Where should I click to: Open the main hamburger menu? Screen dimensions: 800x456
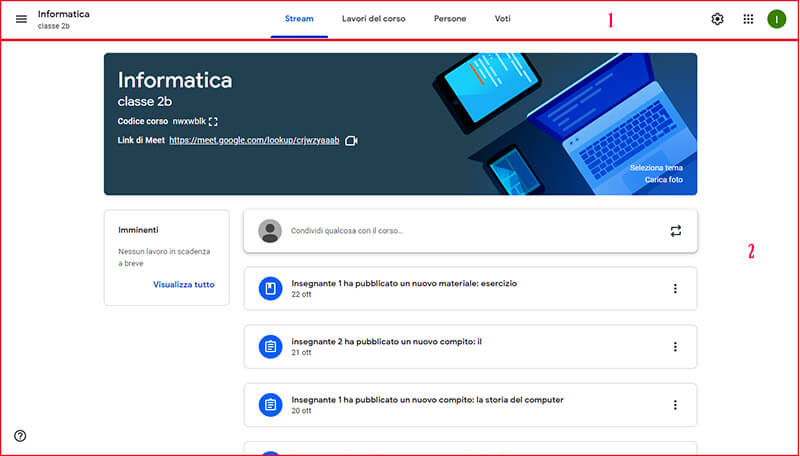[21, 19]
